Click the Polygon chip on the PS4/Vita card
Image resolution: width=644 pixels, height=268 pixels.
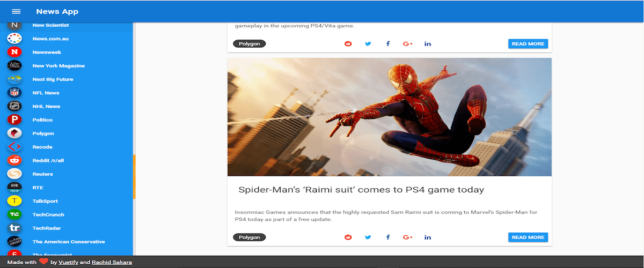coord(250,43)
